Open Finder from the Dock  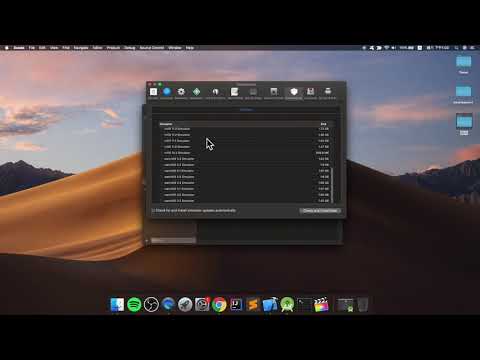point(117,304)
